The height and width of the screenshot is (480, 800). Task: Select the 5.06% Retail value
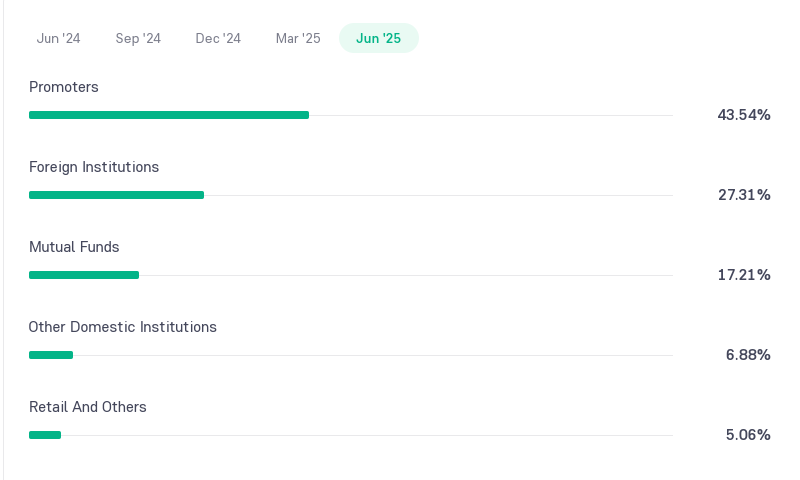[x=748, y=435]
